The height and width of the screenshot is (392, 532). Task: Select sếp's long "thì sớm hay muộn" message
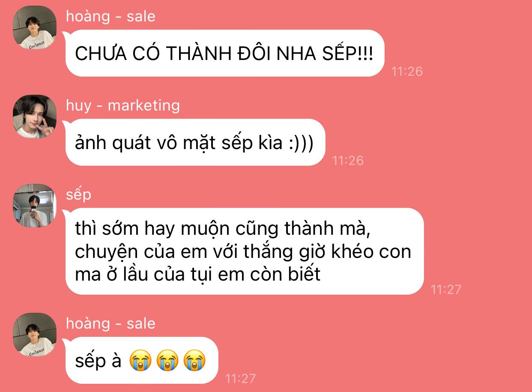(245, 251)
